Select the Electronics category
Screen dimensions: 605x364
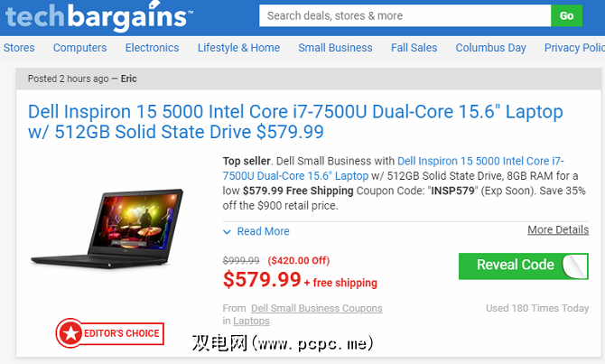point(152,48)
